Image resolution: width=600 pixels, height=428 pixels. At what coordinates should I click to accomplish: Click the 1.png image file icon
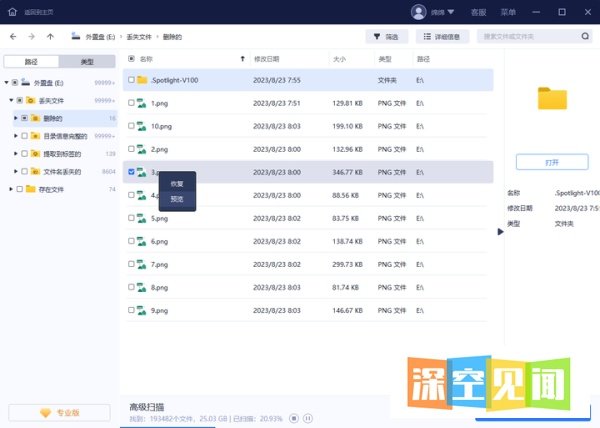click(x=142, y=103)
